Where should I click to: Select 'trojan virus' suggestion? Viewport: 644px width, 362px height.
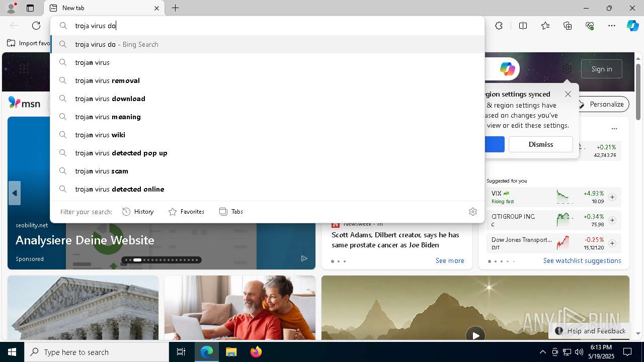pos(267,62)
